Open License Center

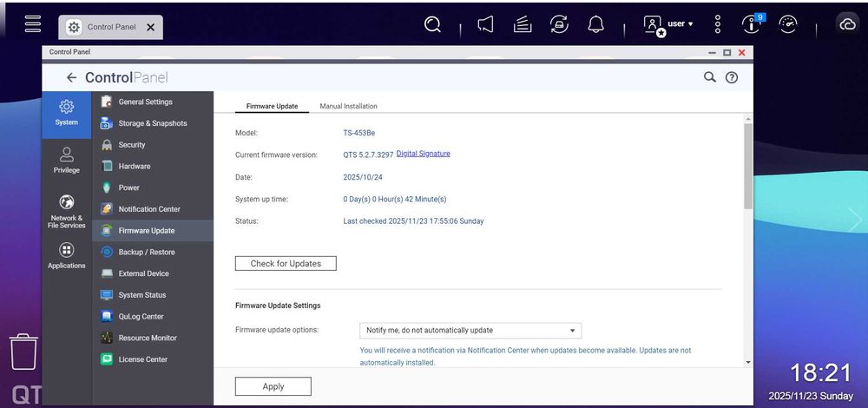point(153,359)
